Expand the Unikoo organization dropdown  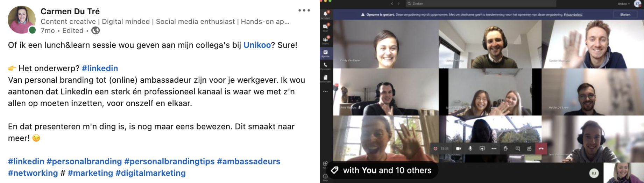[624, 4]
